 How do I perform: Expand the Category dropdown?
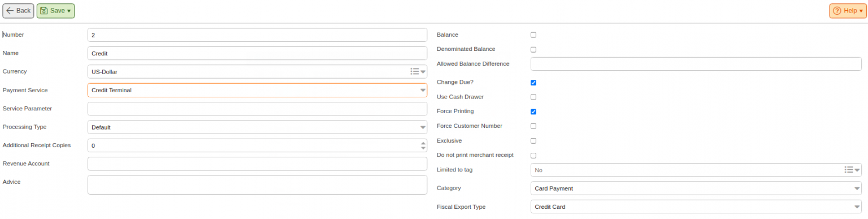(696, 188)
